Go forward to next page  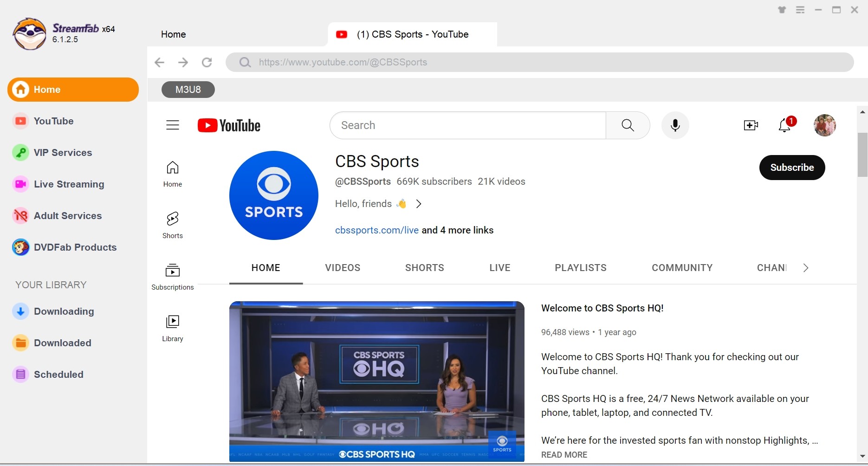pos(183,62)
